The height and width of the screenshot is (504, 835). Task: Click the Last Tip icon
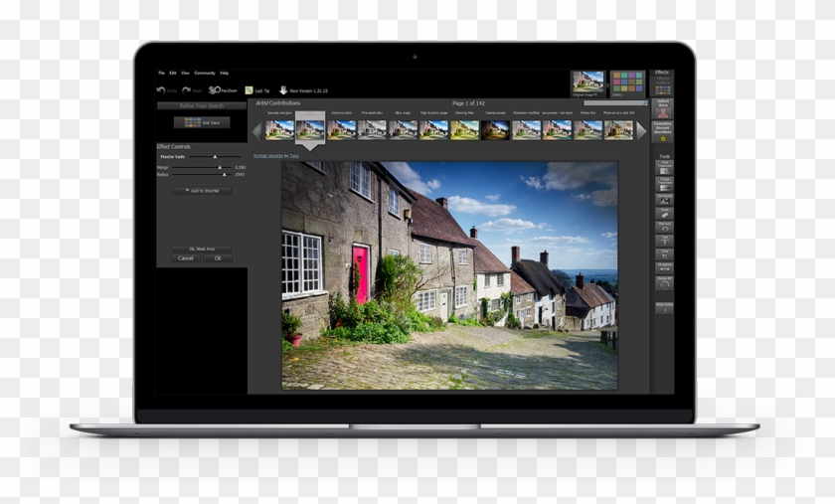tap(249, 90)
